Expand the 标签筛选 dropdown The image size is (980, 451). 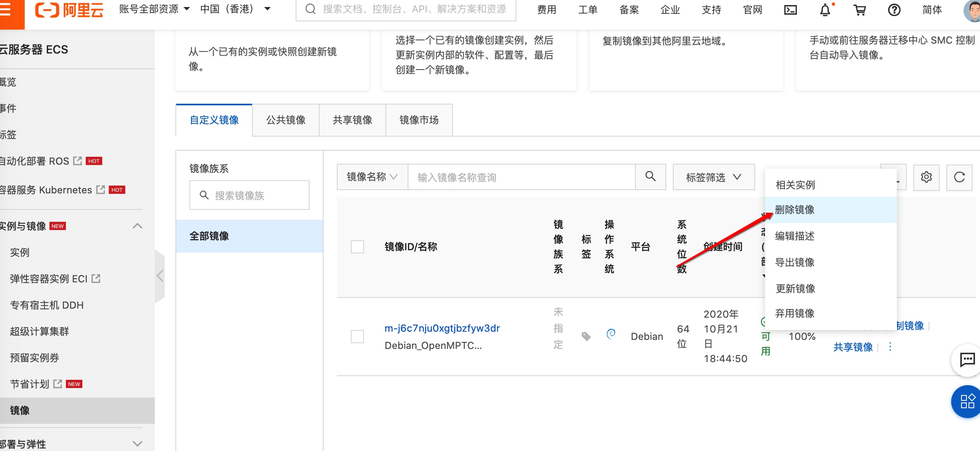click(713, 177)
